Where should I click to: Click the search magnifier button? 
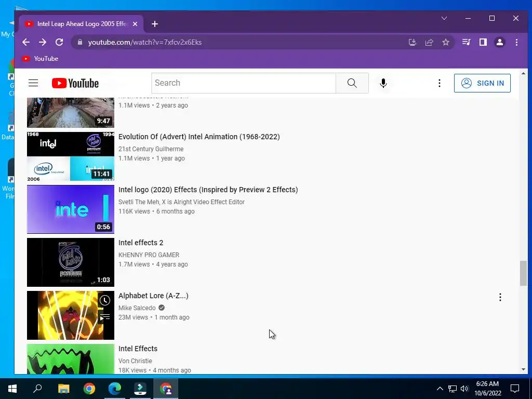(x=352, y=83)
